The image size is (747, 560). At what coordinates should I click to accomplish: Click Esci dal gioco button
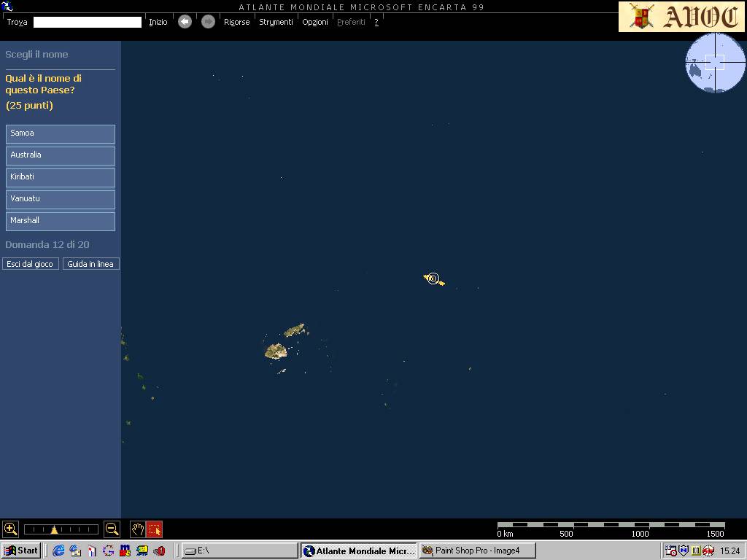[31, 264]
